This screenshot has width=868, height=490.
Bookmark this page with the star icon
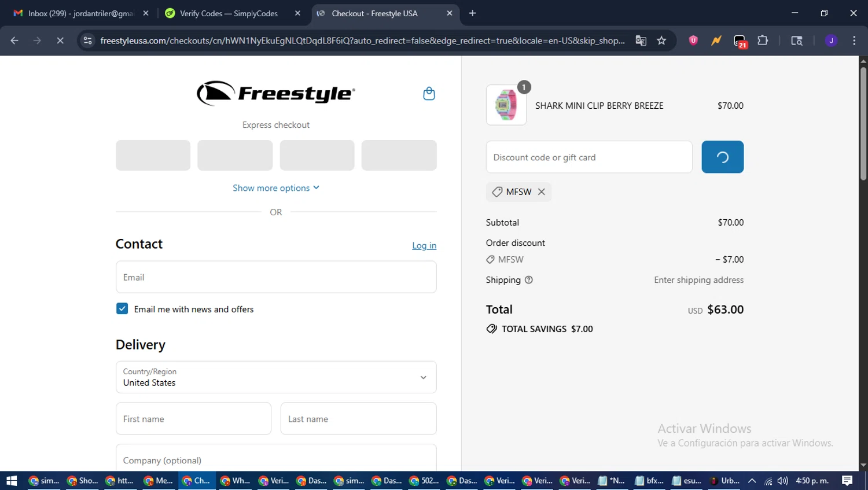(x=661, y=40)
